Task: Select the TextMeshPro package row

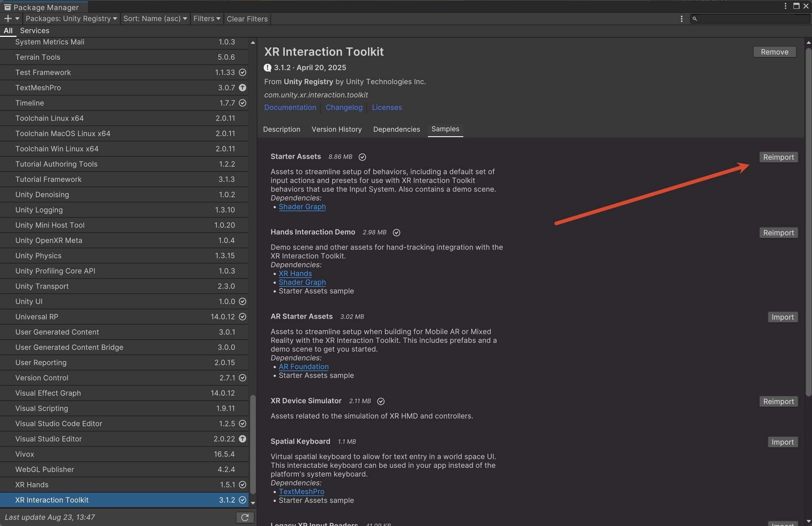Action: pyautogui.click(x=124, y=88)
